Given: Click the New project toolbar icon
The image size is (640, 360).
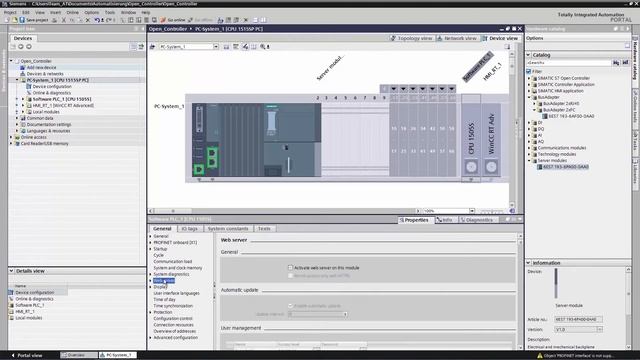Looking at the screenshot, I should (x=7, y=20).
